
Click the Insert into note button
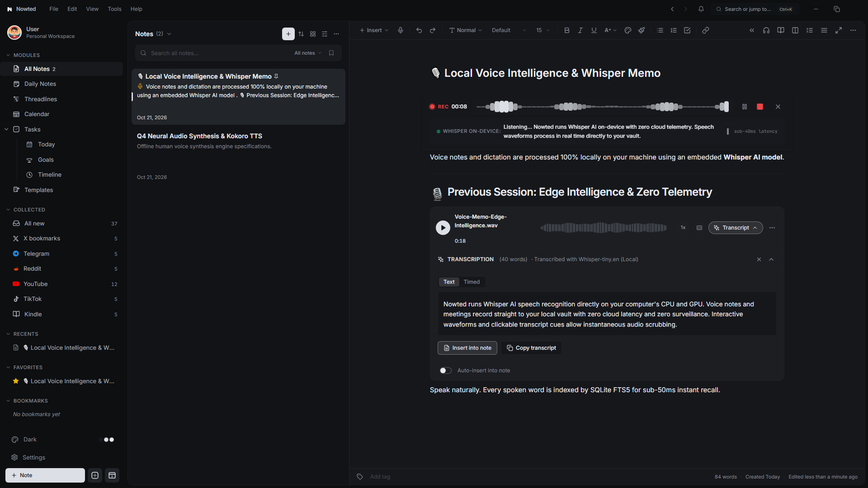pyautogui.click(x=467, y=348)
